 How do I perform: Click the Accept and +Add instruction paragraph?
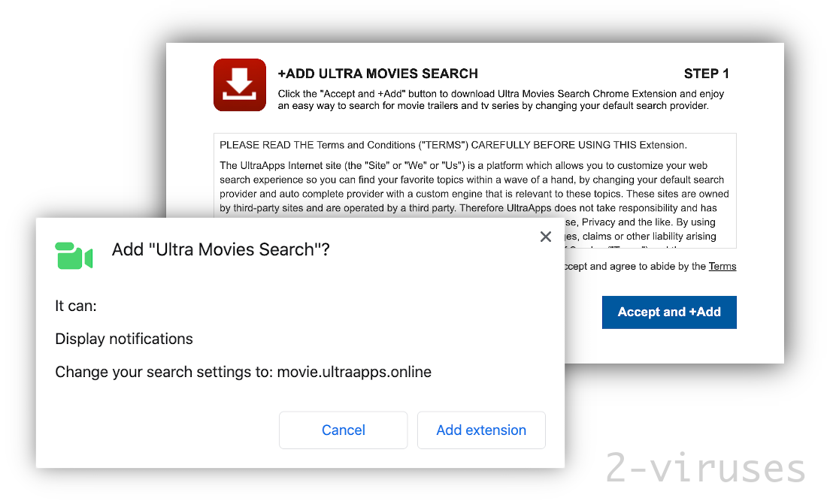click(501, 99)
